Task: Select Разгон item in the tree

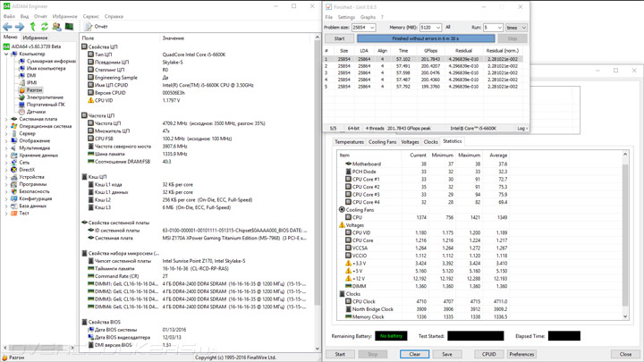Action: point(34,90)
